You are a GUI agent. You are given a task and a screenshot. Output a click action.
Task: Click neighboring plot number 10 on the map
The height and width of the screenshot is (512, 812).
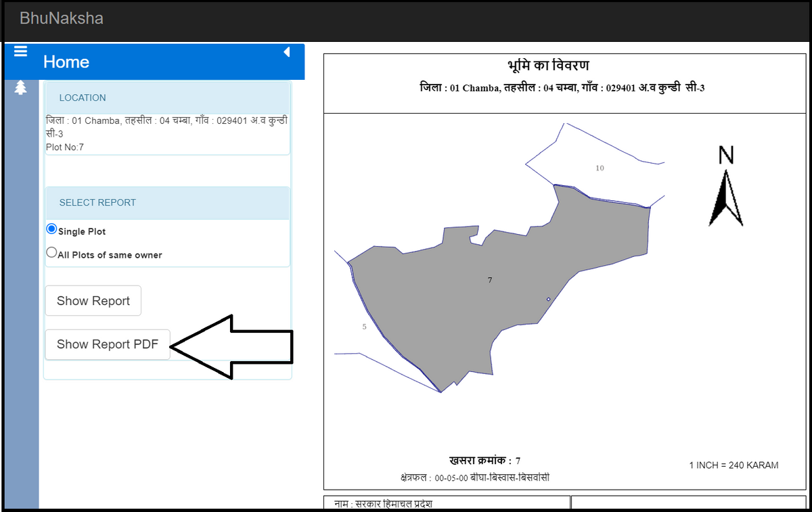click(600, 168)
